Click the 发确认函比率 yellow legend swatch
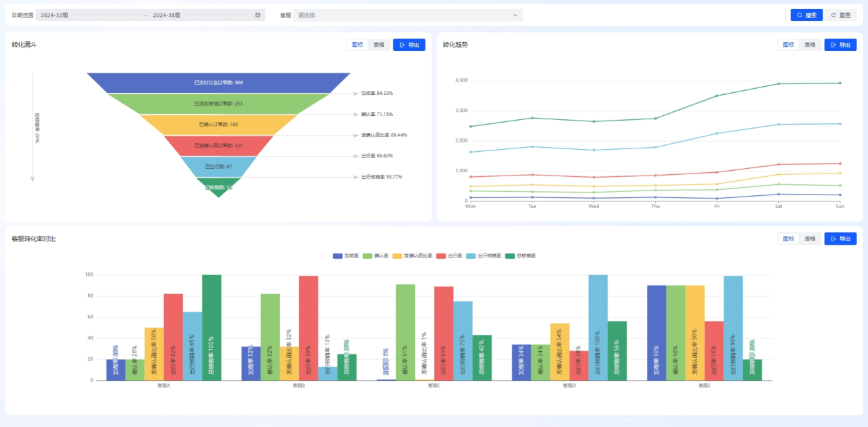 [x=397, y=256]
